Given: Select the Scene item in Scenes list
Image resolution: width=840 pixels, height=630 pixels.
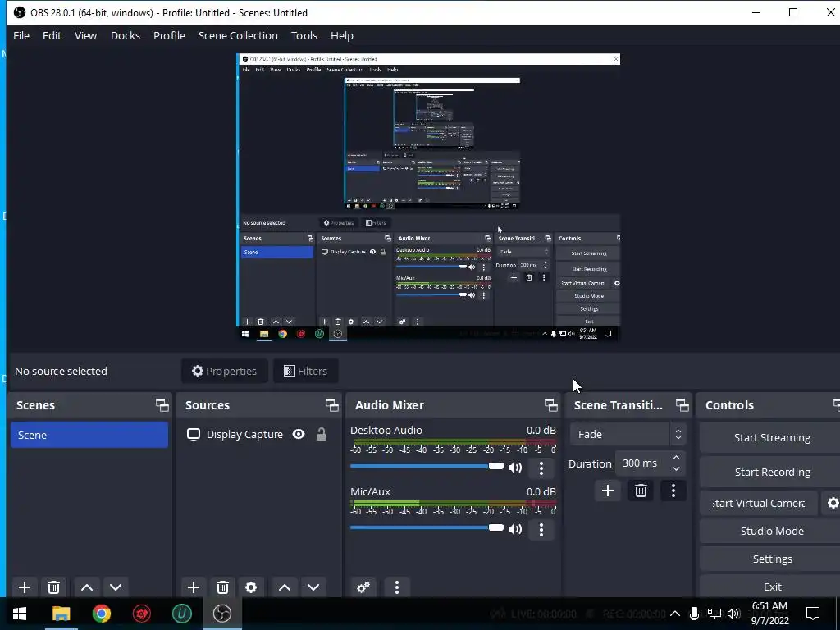Looking at the screenshot, I should click(89, 435).
